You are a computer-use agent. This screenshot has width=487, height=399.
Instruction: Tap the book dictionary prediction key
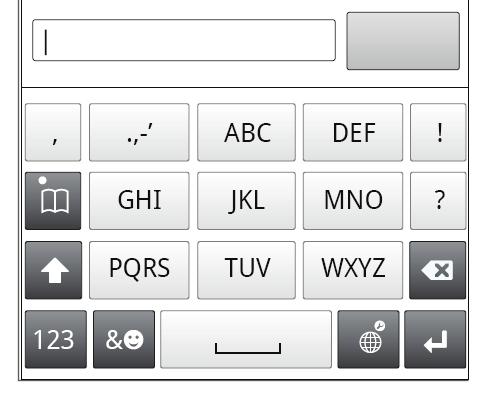click(53, 201)
